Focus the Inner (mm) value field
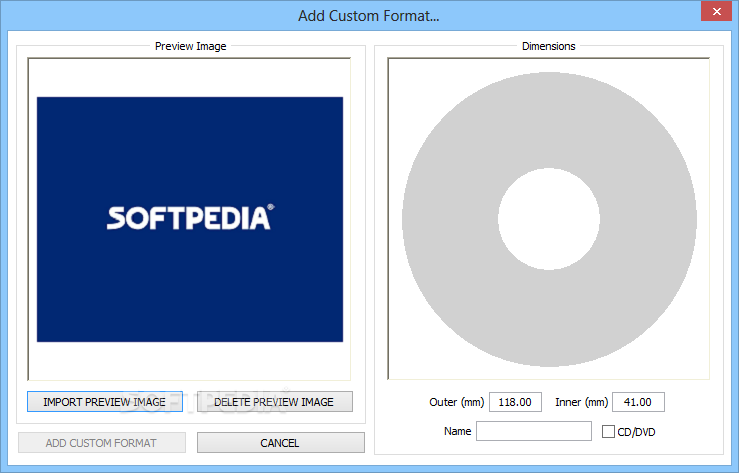This screenshot has height=473, width=739. click(x=638, y=402)
